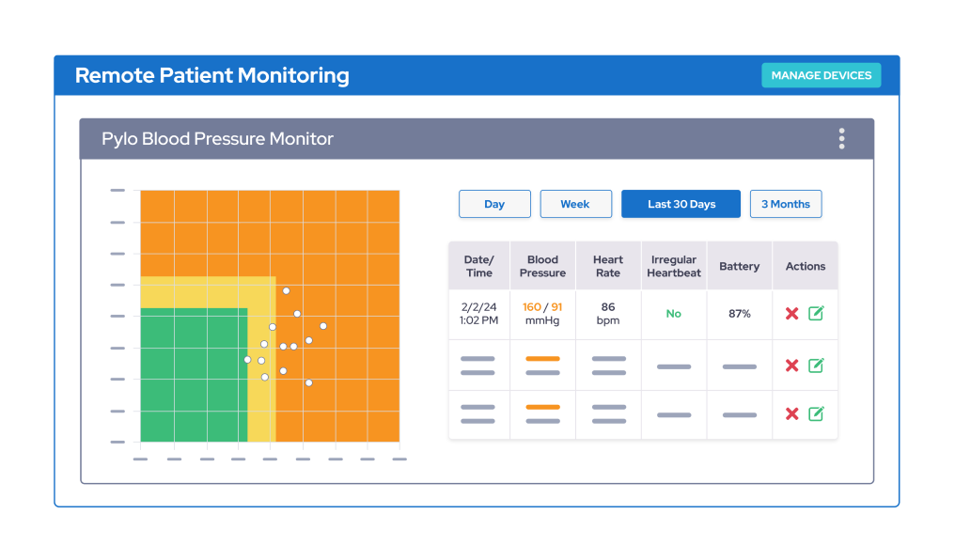The height and width of the screenshot is (560, 955).
Task: Delete the second table row reading
Action: click(792, 365)
